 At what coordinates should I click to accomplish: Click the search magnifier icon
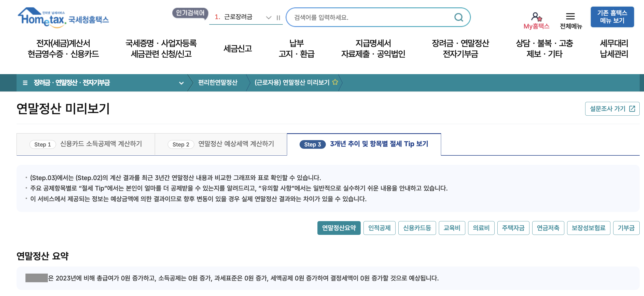458,17
